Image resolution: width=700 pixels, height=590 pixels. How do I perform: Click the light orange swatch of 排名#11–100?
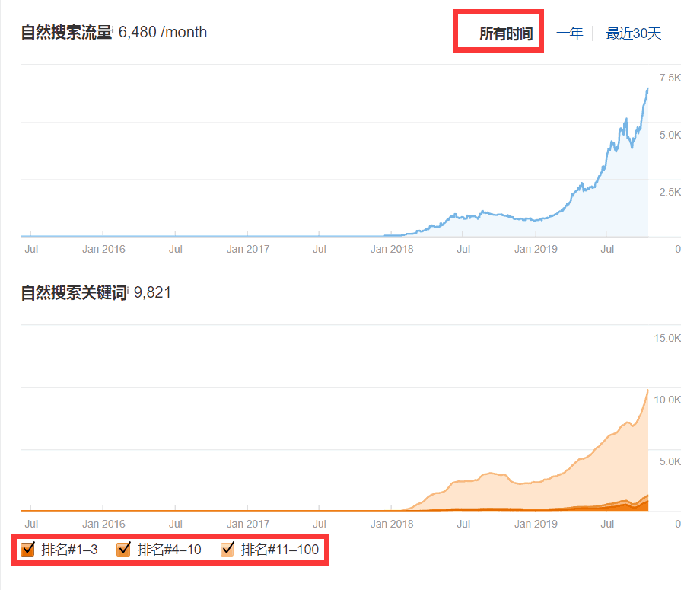click(x=226, y=549)
